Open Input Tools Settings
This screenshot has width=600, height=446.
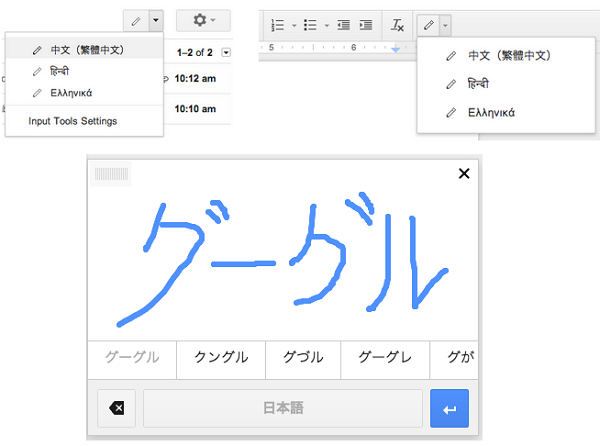[x=73, y=121]
